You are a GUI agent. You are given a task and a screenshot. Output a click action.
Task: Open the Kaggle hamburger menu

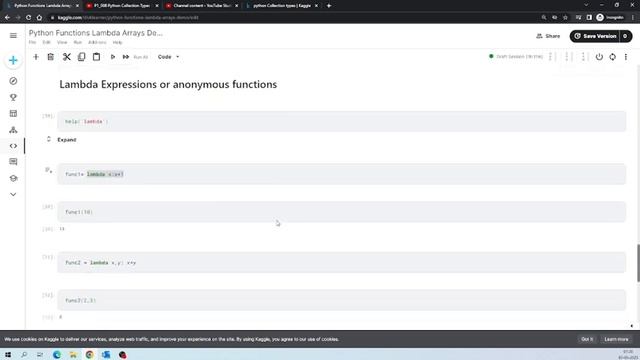click(13, 36)
